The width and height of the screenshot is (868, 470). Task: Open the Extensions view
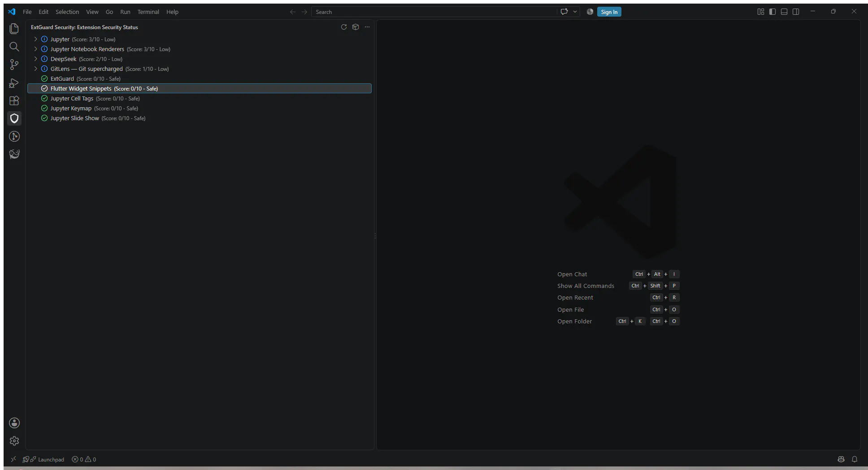pyautogui.click(x=14, y=101)
